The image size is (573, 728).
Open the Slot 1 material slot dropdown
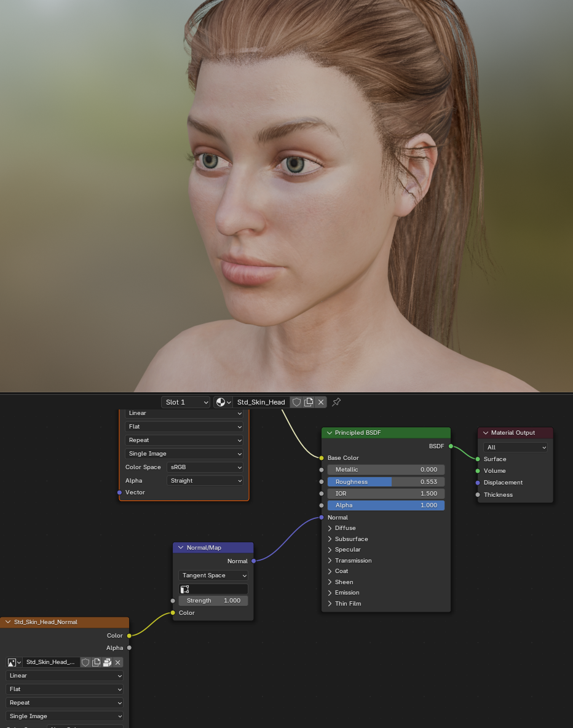186,402
